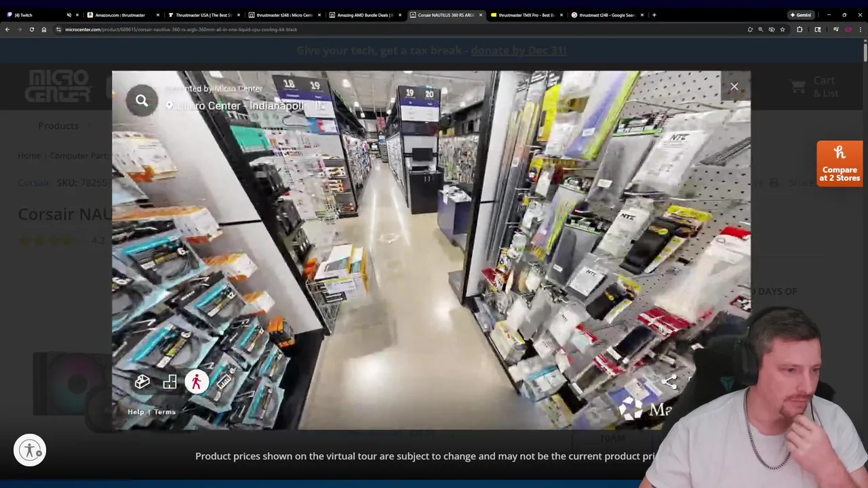Open the browser profile avatar
This screenshot has height=488, width=868.
tap(848, 29)
